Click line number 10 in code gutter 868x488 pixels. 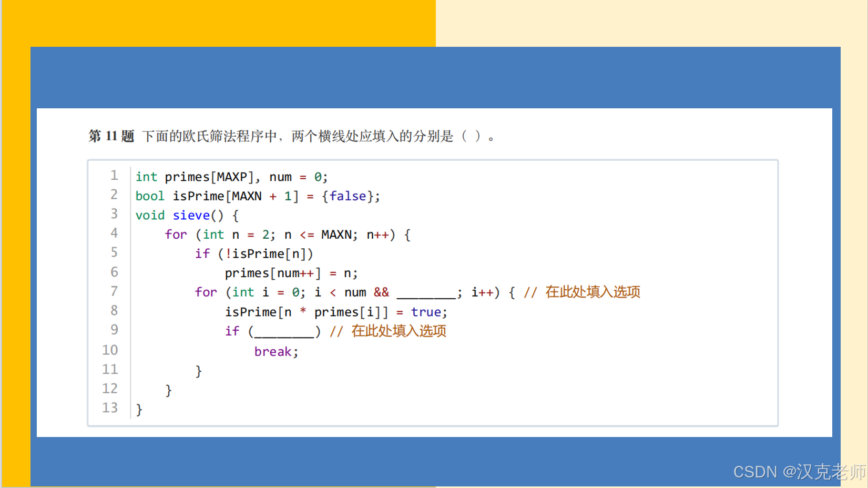(110, 350)
